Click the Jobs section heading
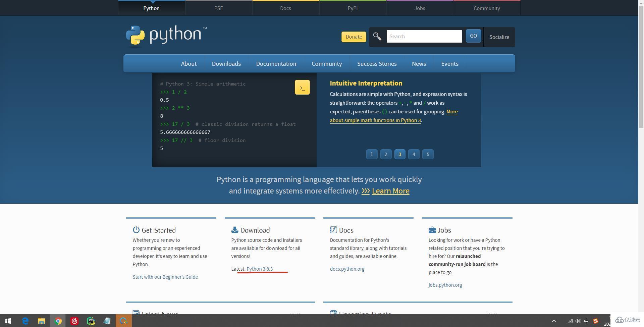 444,230
